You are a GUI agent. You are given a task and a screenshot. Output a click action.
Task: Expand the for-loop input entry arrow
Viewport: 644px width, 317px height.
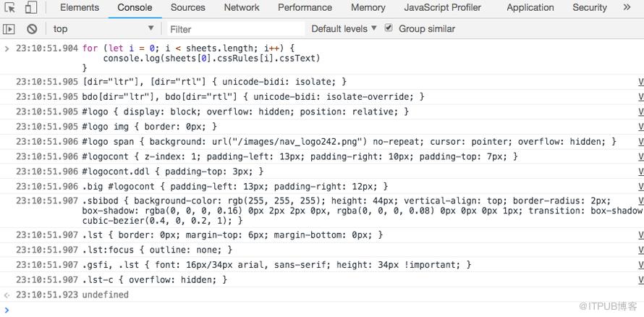point(7,48)
